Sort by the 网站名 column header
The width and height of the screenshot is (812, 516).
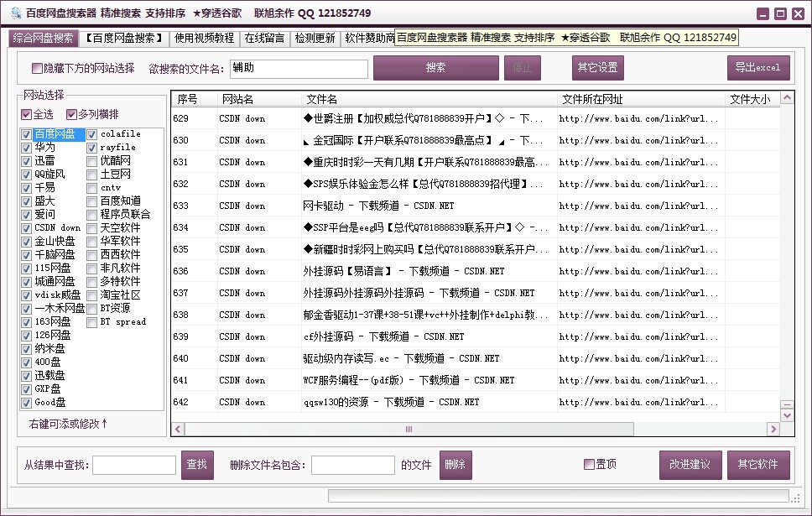point(259,99)
